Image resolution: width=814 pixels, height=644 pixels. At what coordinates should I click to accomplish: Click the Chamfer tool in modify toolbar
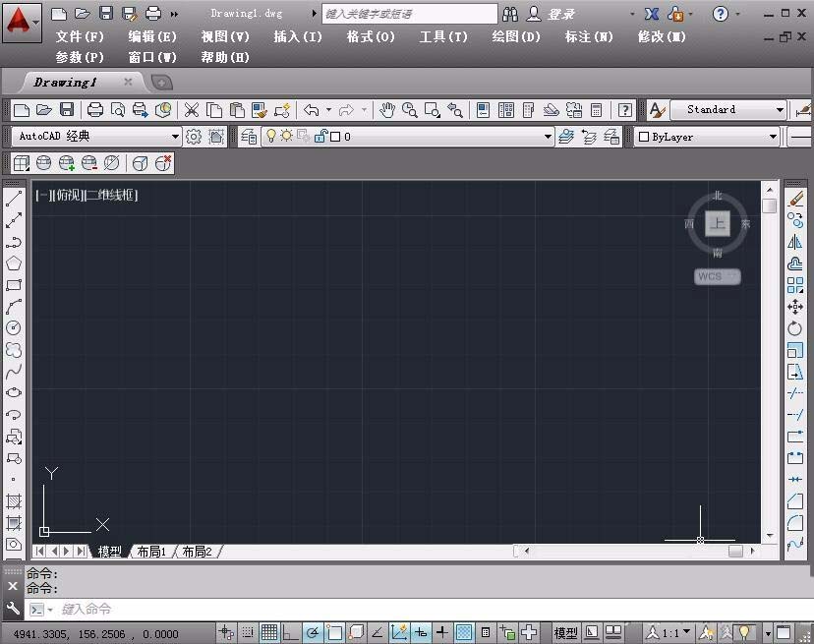tap(794, 501)
